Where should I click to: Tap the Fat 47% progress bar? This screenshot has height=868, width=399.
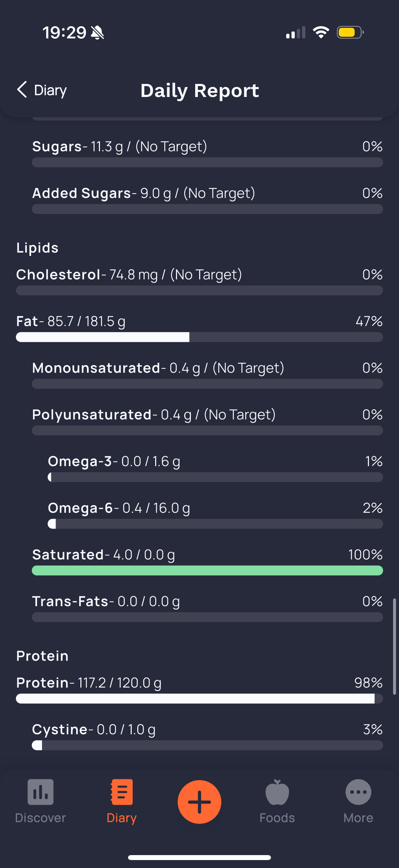(x=199, y=337)
